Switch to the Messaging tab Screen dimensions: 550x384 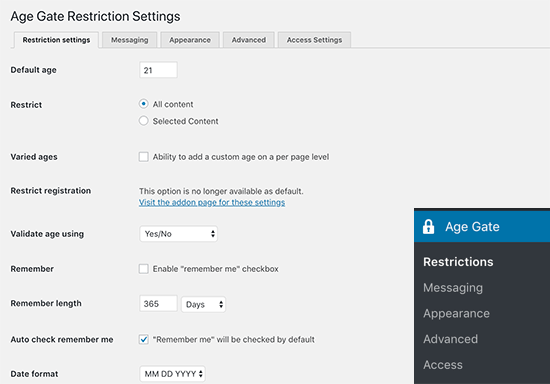129,40
